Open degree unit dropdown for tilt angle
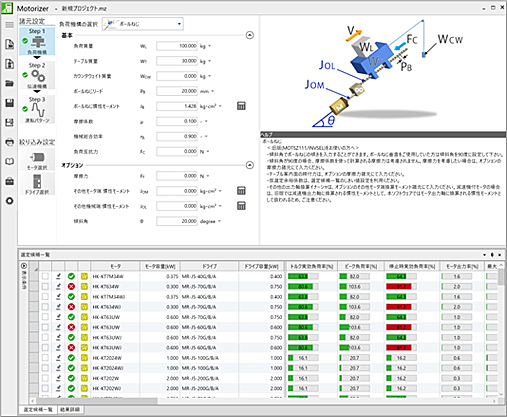 [x=219, y=221]
